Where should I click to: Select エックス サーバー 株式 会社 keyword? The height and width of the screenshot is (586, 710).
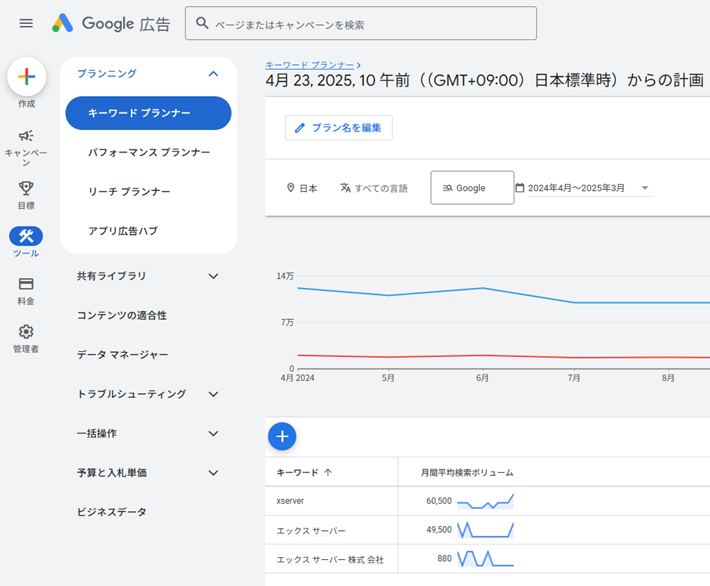coord(330,560)
